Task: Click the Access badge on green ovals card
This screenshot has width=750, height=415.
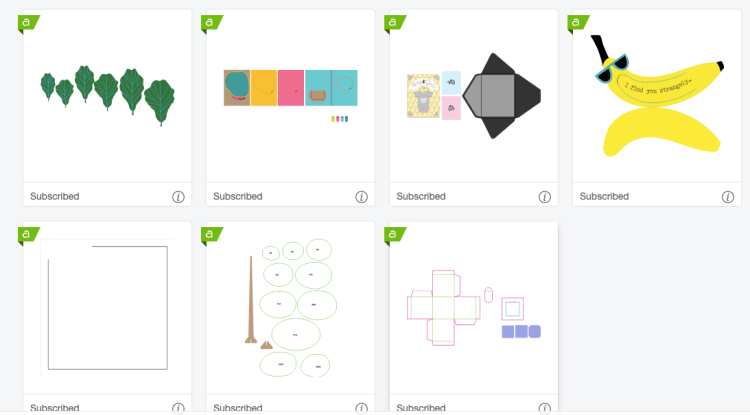Action: coord(212,235)
